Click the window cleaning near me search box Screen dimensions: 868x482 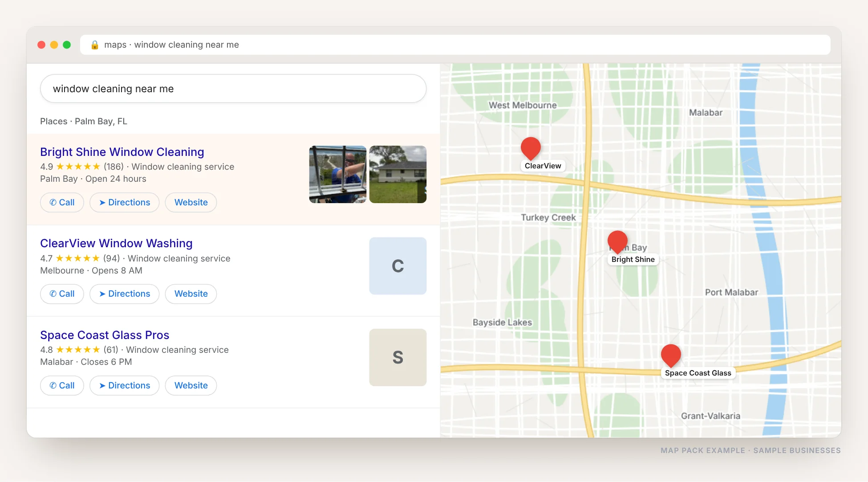pos(233,89)
